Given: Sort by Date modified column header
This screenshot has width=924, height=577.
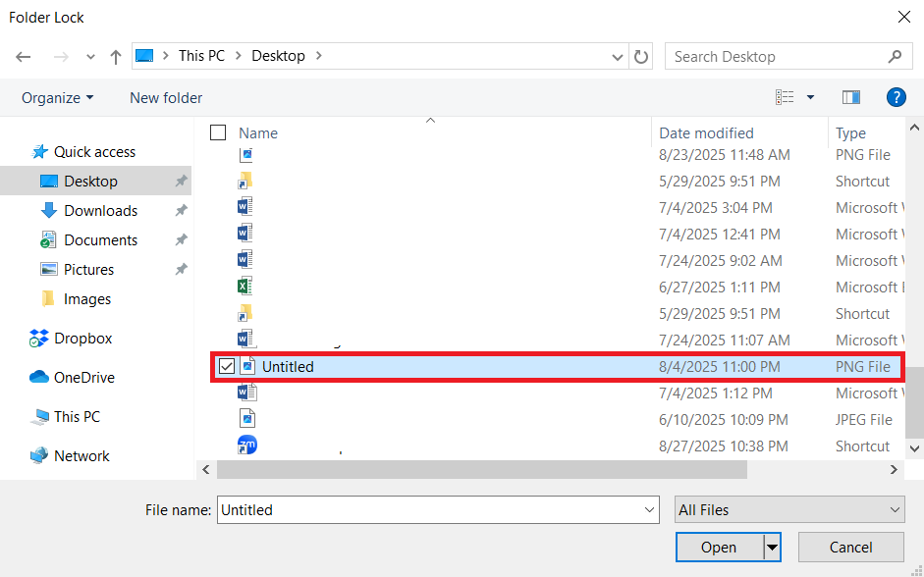Looking at the screenshot, I should coord(706,132).
